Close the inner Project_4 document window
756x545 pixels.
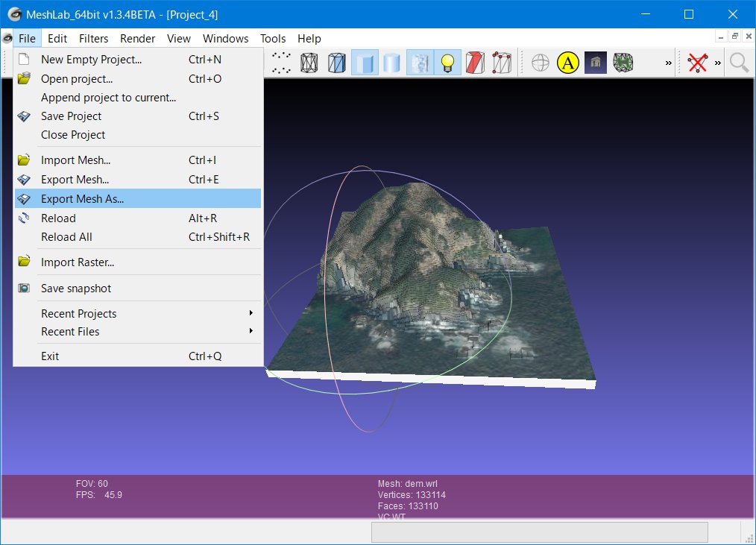coord(749,37)
